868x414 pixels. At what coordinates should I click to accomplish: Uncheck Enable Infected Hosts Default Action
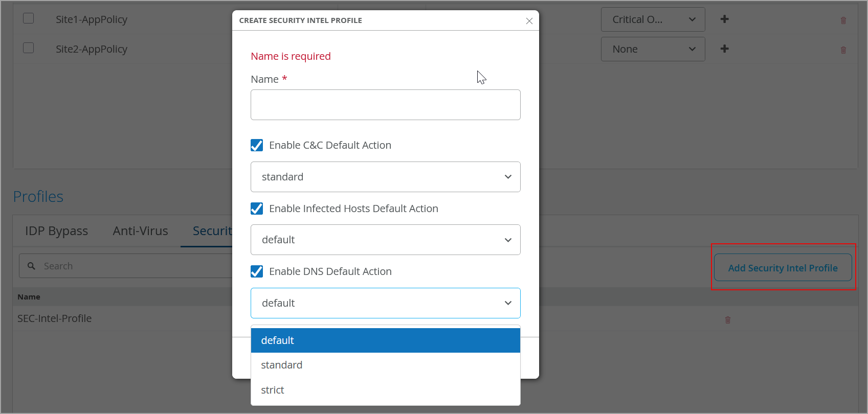[257, 209]
